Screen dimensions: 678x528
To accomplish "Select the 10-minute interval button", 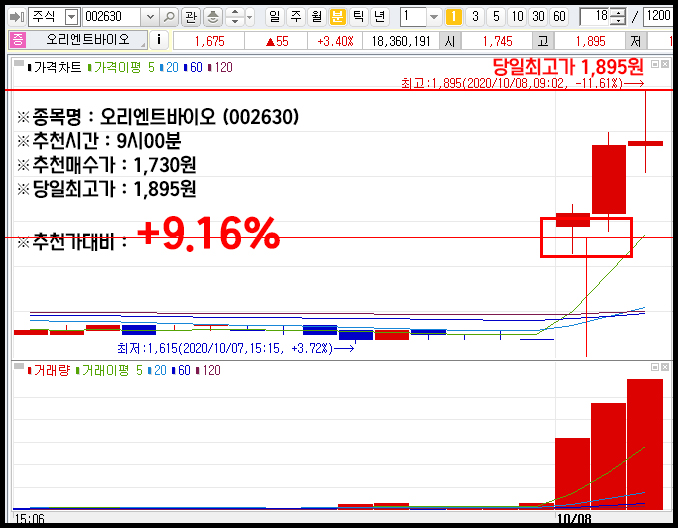I will pyautogui.click(x=517, y=17).
